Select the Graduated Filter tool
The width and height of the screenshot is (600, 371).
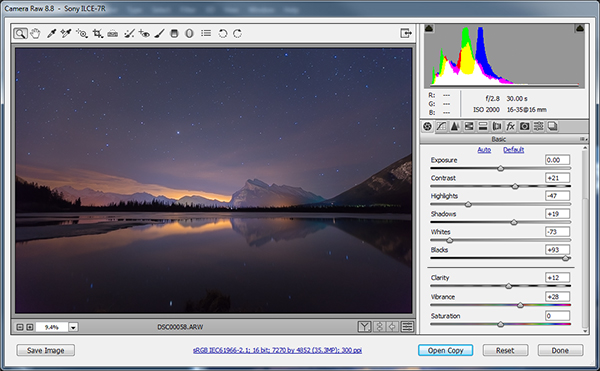click(x=174, y=34)
